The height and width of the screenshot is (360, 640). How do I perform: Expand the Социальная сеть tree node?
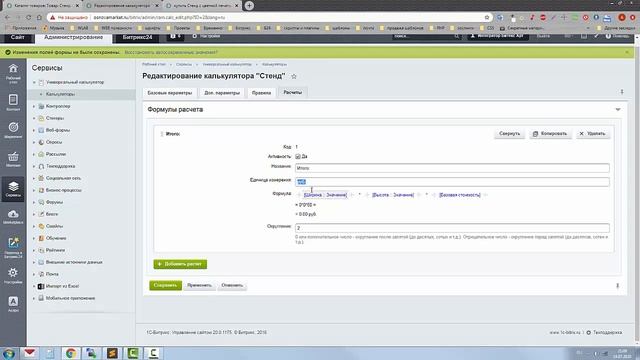pyautogui.click(x=34, y=178)
